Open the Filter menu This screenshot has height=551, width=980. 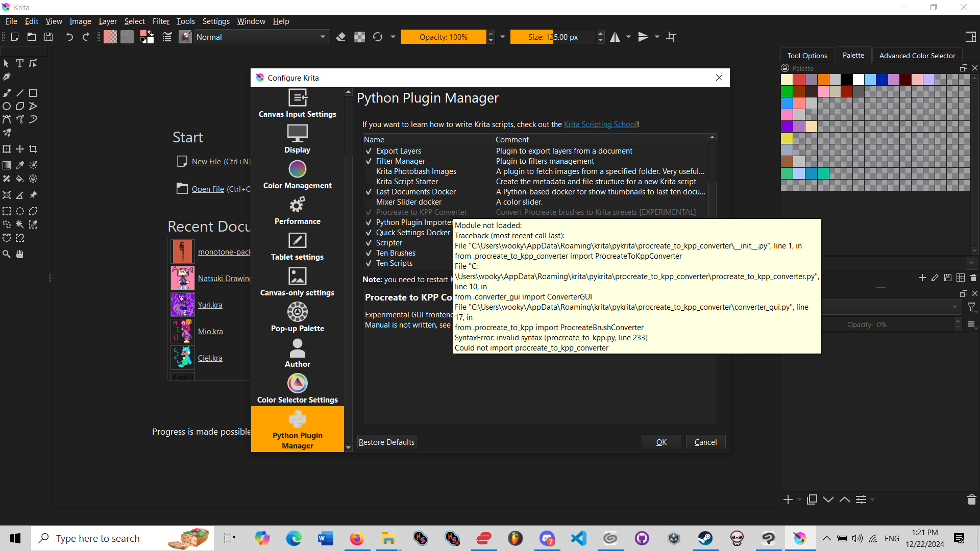161,21
